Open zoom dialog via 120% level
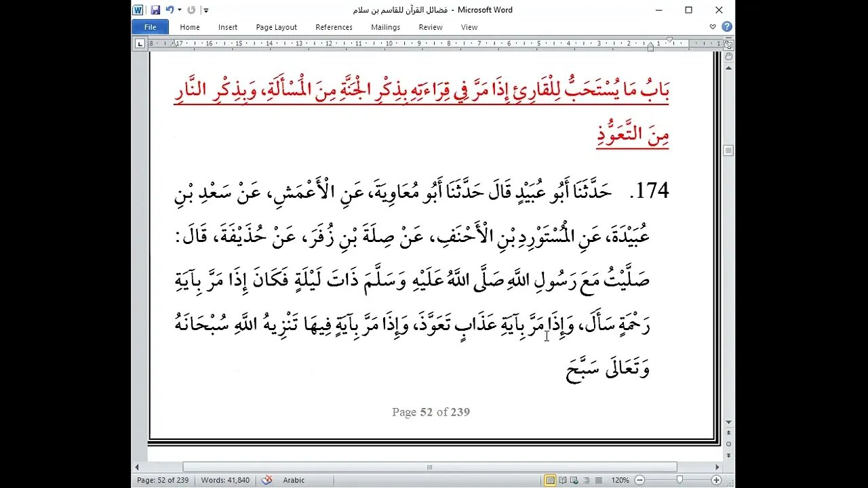This screenshot has height=488, width=868. (620, 480)
